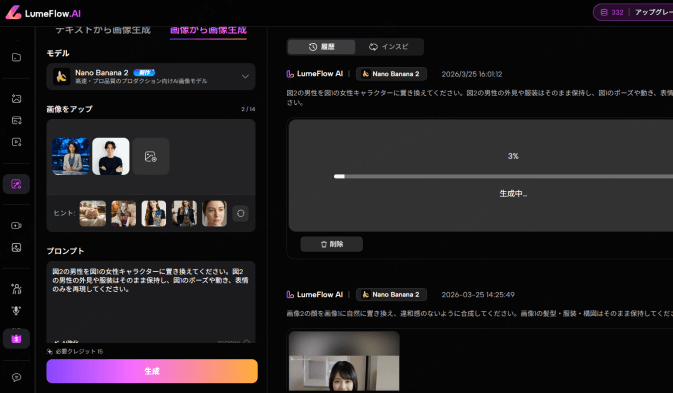Click the 3% progress text
The width and height of the screenshot is (673, 393).
[513, 156]
